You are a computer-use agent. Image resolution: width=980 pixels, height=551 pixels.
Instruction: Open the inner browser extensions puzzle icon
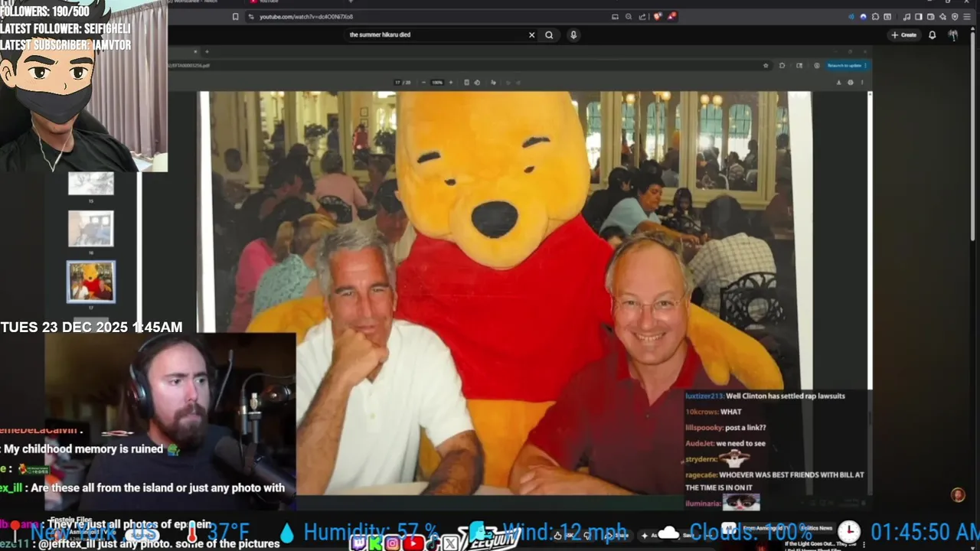click(x=782, y=65)
